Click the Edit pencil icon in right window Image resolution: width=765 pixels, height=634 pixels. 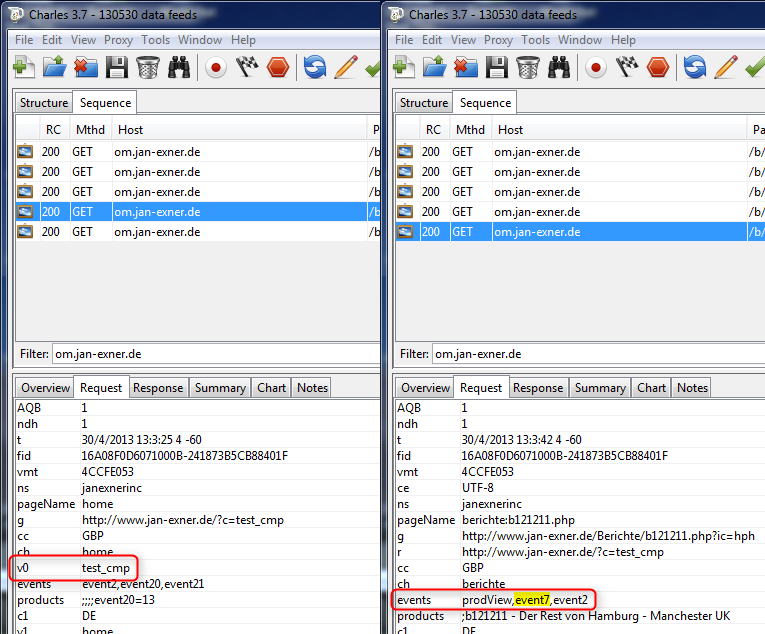(x=727, y=67)
